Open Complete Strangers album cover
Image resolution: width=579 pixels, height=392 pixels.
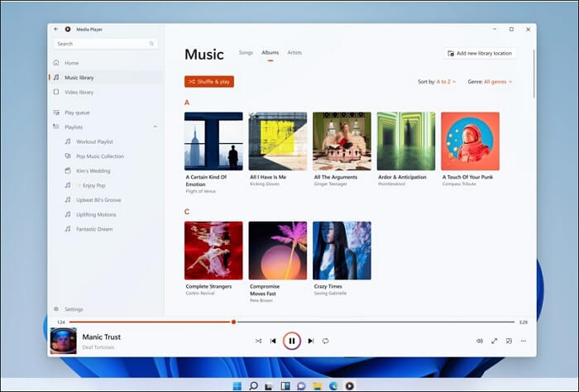point(213,251)
